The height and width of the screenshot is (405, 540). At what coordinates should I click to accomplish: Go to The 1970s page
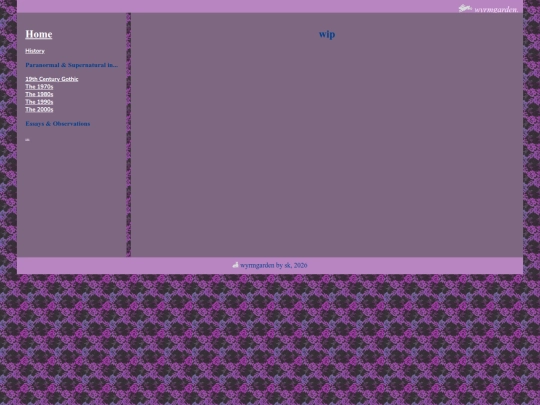coord(39,86)
